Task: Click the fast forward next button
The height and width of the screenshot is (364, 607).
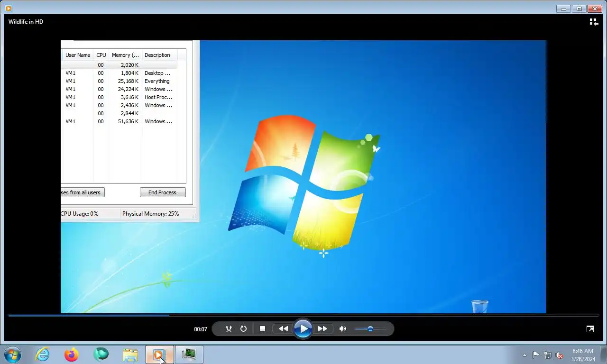Action: [x=322, y=329]
